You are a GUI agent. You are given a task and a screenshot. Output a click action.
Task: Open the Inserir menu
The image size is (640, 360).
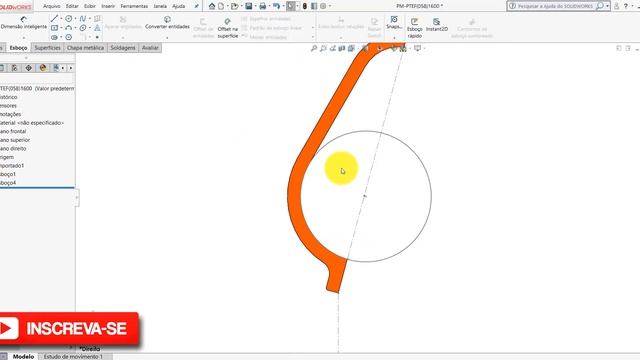pos(108,6)
